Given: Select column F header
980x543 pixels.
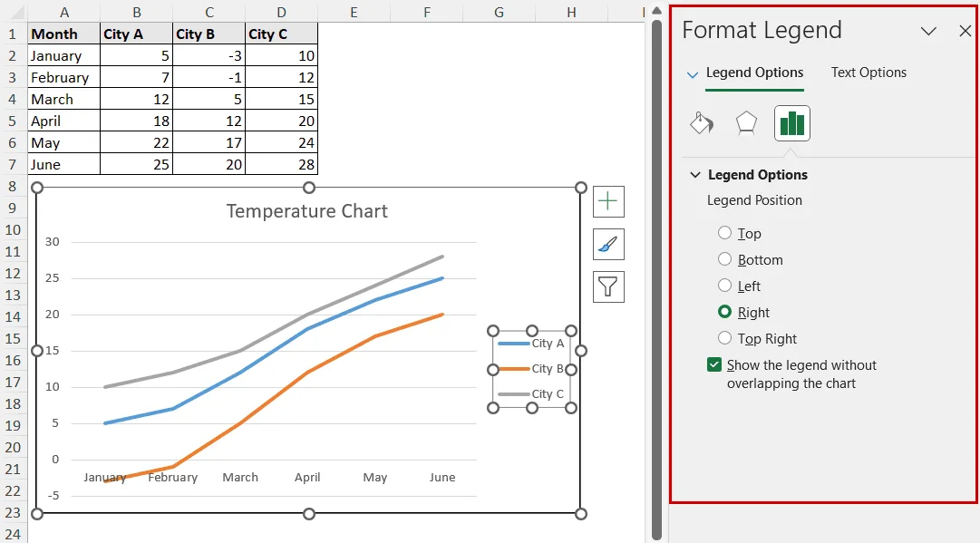Looking at the screenshot, I should pyautogui.click(x=426, y=13).
